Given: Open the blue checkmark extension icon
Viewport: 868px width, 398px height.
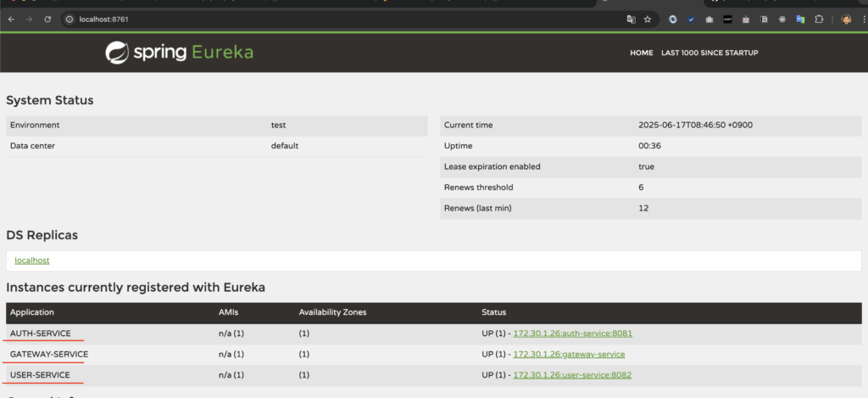Looking at the screenshot, I should (x=692, y=20).
